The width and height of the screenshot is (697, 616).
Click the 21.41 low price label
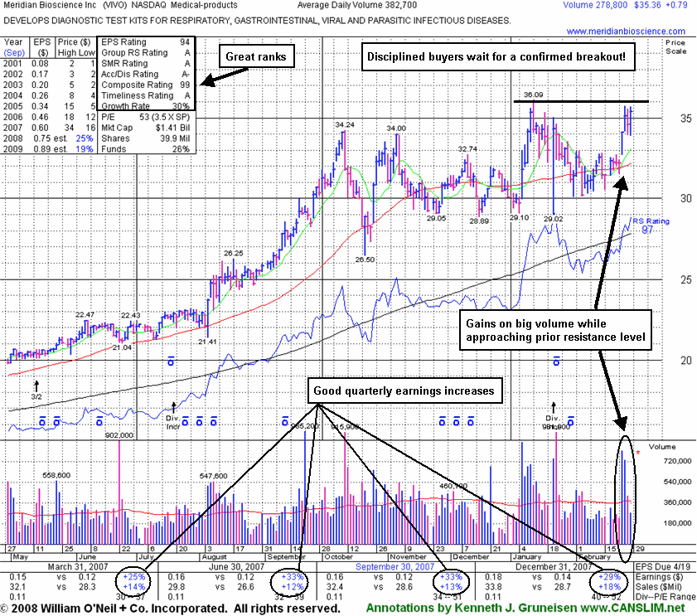(207, 342)
